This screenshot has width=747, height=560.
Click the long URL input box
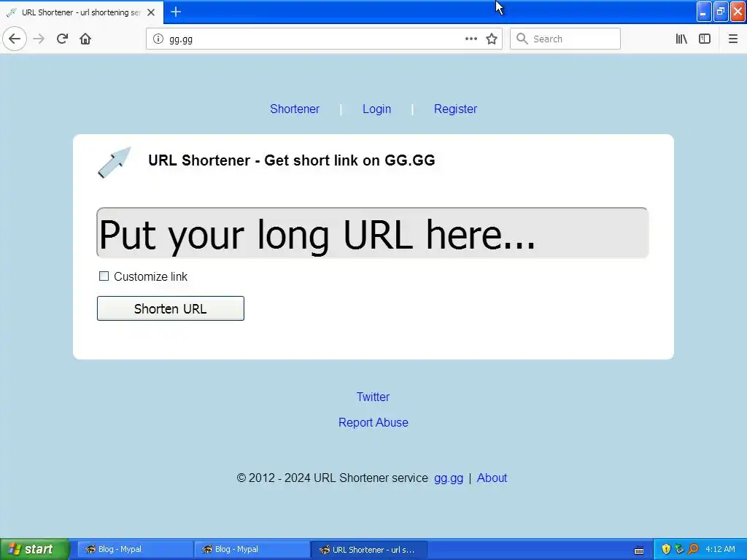pos(372,233)
